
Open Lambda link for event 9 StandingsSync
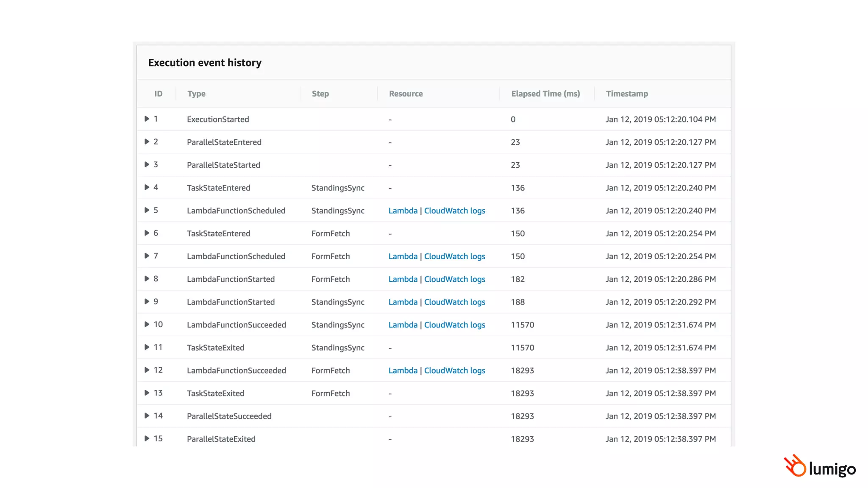tap(403, 302)
